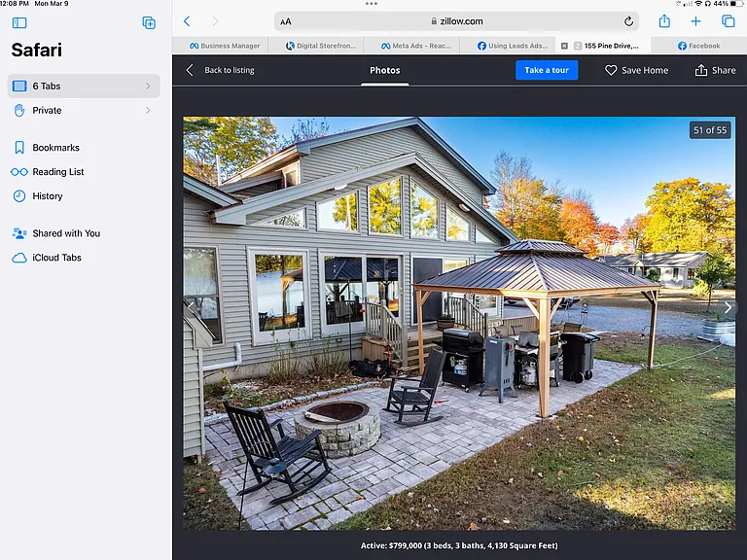Image resolution: width=747 pixels, height=560 pixels.
Task: Tap the house listing photo
Action: coord(459,324)
